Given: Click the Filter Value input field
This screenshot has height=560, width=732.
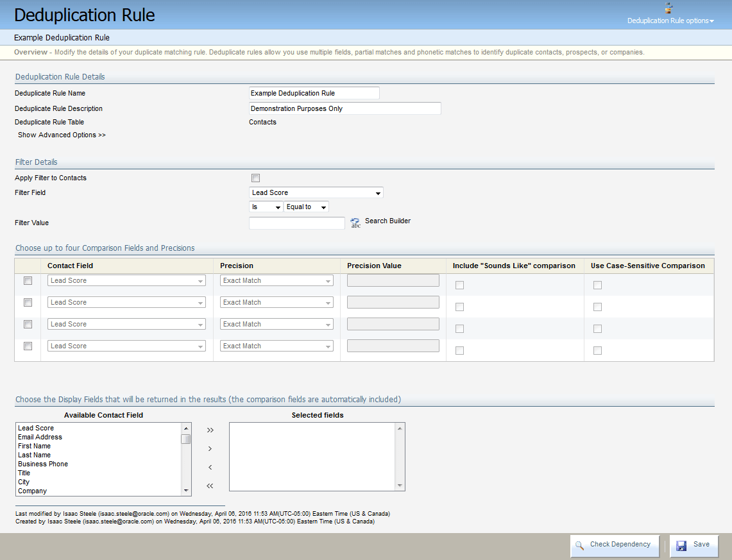Looking at the screenshot, I should pos(296,222).
